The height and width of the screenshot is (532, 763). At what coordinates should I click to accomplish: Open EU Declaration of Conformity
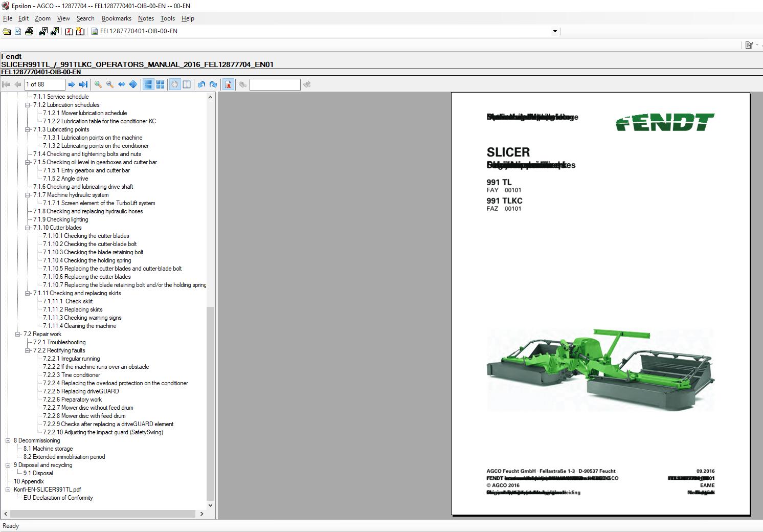coord(58,498)
